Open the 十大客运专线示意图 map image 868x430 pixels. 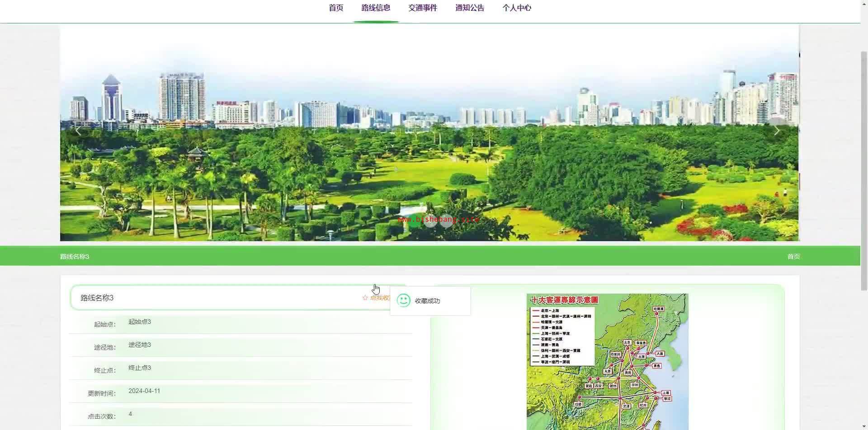point(607,361)
